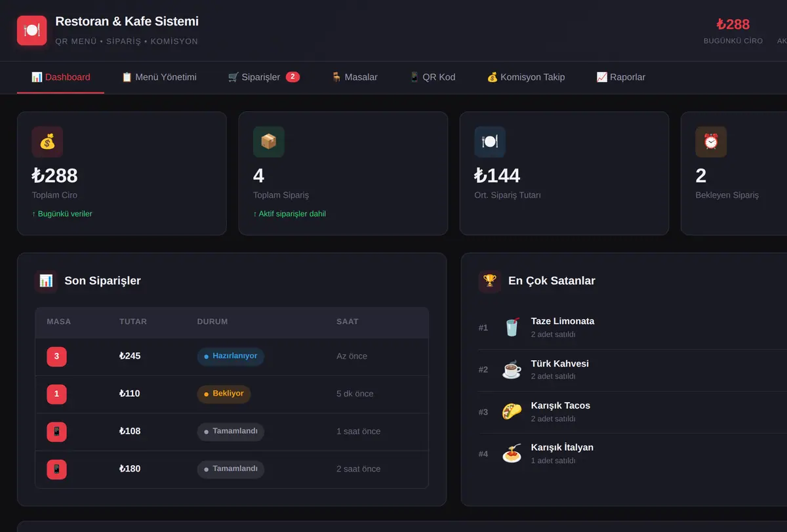Click the money bag icon in Toplam Ciro card
This screenshot has width=787, height=532.
point(47,142)
